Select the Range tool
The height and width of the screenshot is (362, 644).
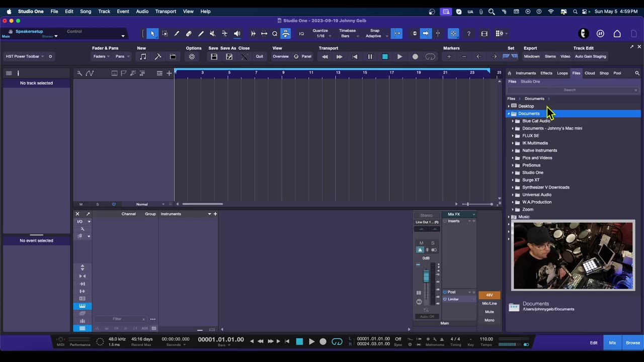coord(165,34)
